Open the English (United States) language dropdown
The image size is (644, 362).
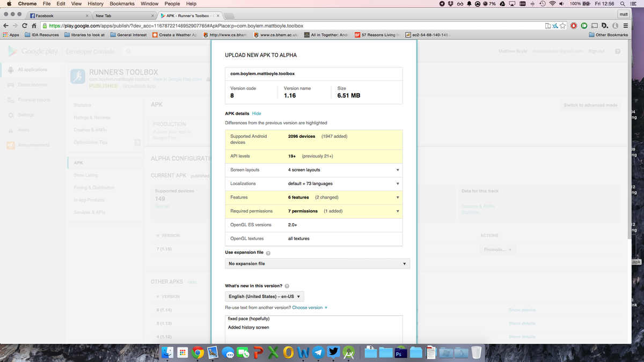coord(265,297)
